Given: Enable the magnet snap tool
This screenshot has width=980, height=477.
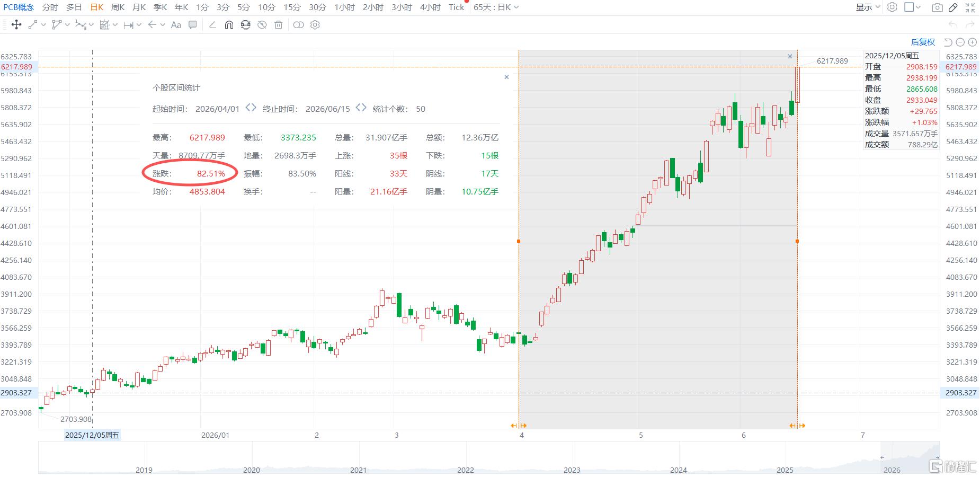Looking at the screenshot, I should click(x=229, y=25).
